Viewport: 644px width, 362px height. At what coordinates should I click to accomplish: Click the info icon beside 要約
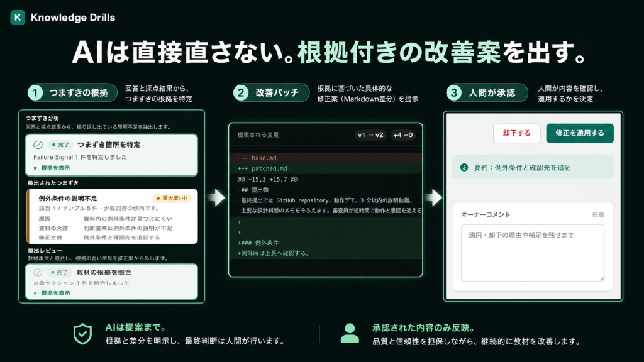tap(464, 167)
